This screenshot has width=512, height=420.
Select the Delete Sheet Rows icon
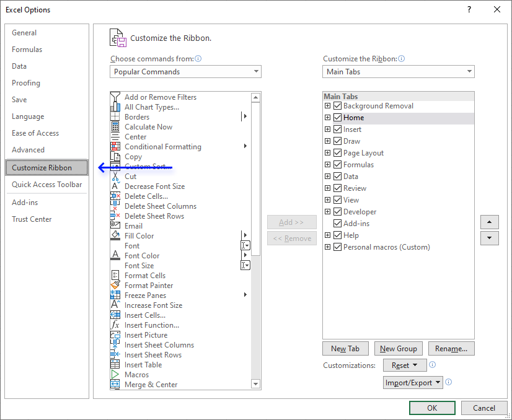pos(115,216)
